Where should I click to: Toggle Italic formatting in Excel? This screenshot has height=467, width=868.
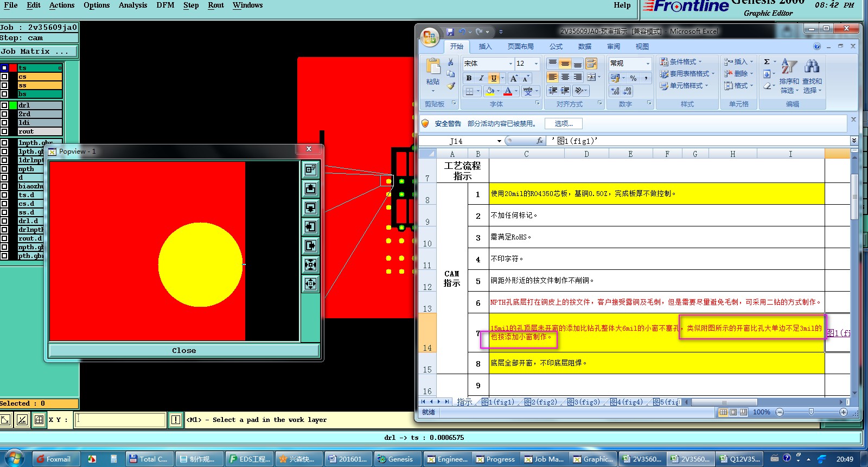coord(481,78)
